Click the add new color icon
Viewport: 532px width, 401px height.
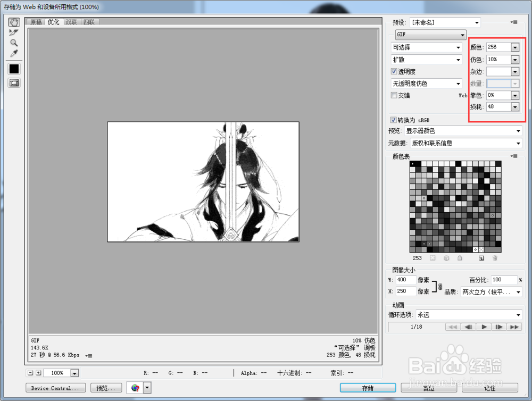coord(481,258)
